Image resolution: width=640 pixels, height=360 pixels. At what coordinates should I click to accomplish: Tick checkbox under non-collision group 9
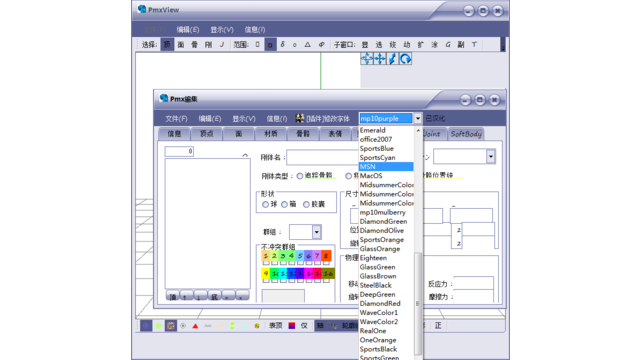[x=266, y=281]
